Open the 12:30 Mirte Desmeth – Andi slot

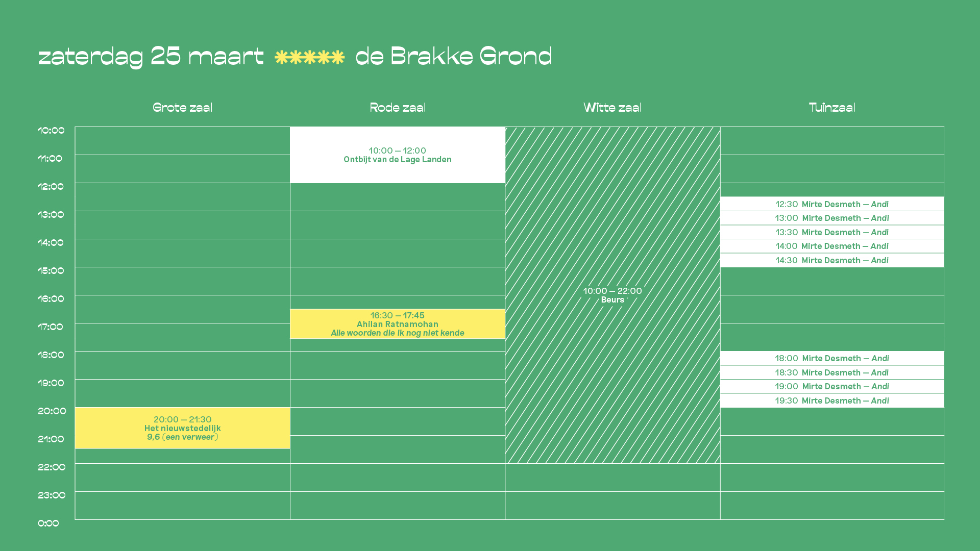[832, 204]
